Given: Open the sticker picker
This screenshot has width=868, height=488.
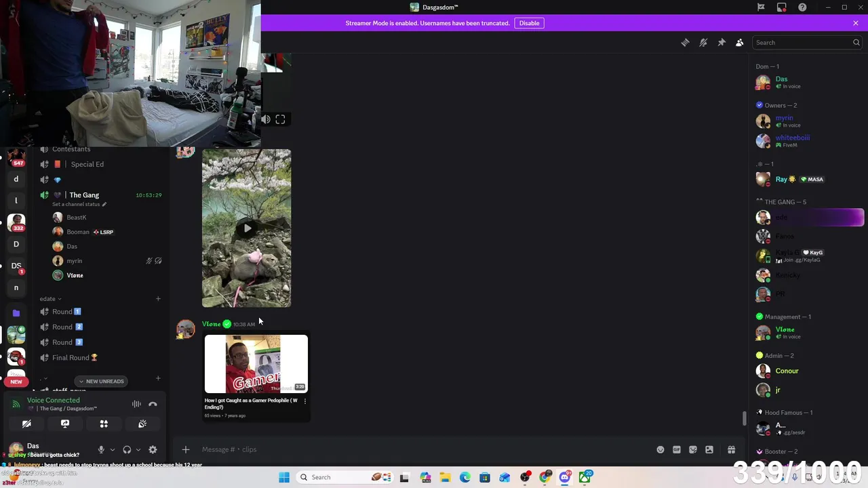Looking at the screenshot, I should coord(693,449).
